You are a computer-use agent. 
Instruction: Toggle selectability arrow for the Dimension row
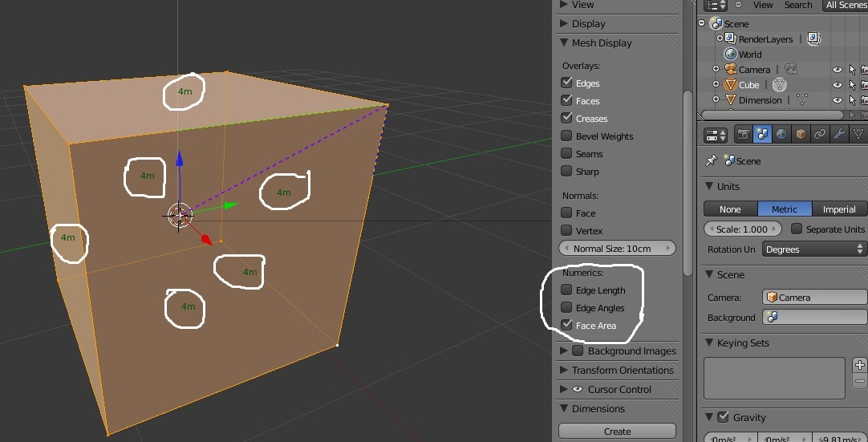pyautogui.click(x=852, y=100)
